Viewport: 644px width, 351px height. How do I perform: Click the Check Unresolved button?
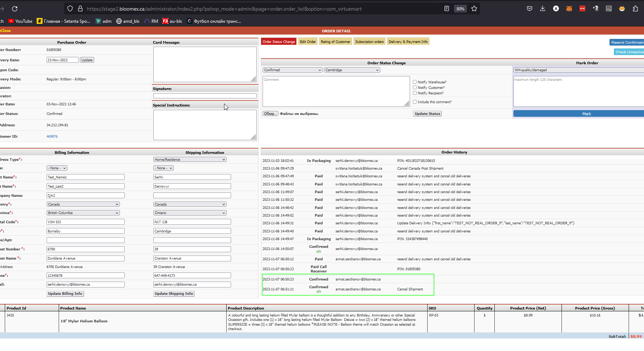(629, 52)
